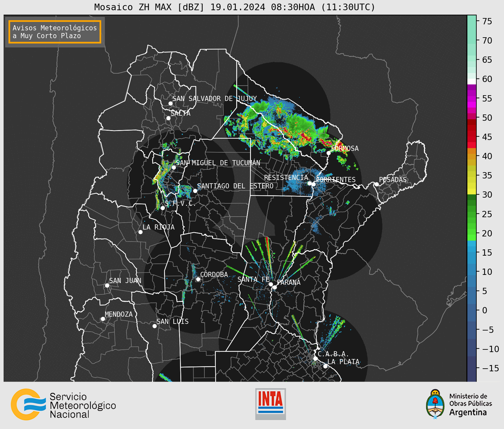Click the Formosa city marker
The height and width of the screenshot is (429, 504).
pyautogui.click(x=329, y=153)
